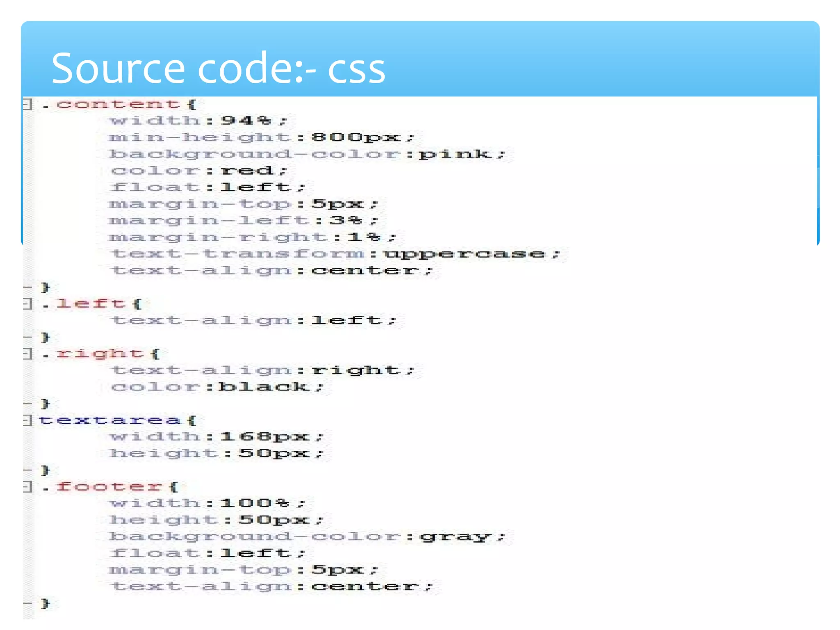Screen dimensions: 840x630
Task: Click the color:black declaration
Action: coord(217,387)
